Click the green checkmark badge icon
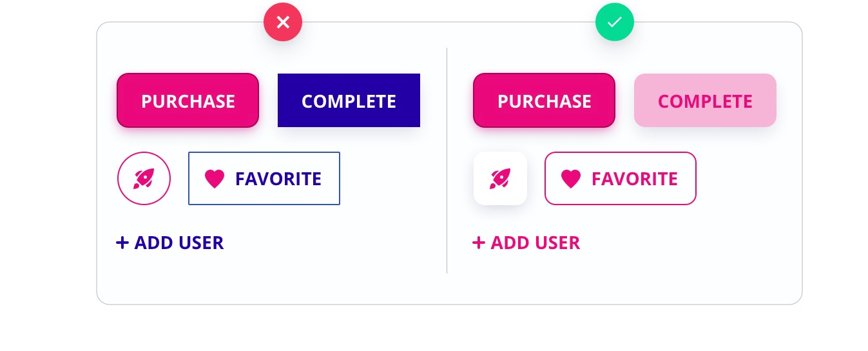Image resolution: width=868 pixels, height=351 pixels. point(615,23)
